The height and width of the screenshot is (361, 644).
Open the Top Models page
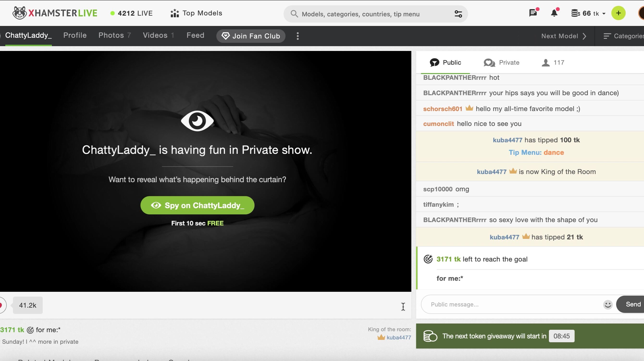(x=196, y=13)
